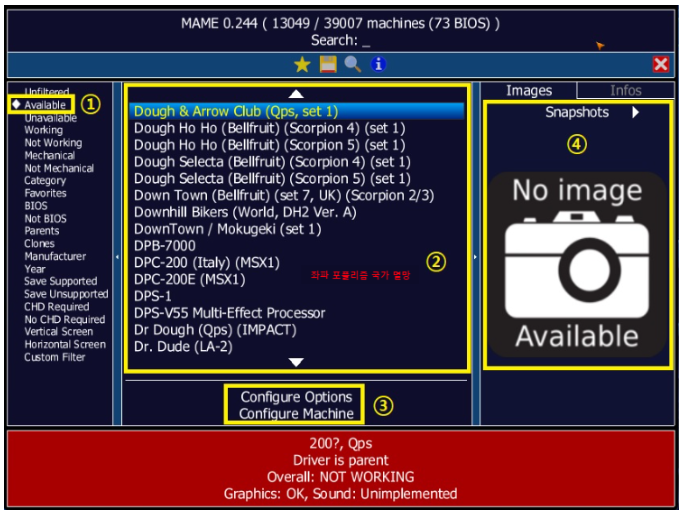Select the Available filter
This screenshot has width=684, height=516.
45,105
